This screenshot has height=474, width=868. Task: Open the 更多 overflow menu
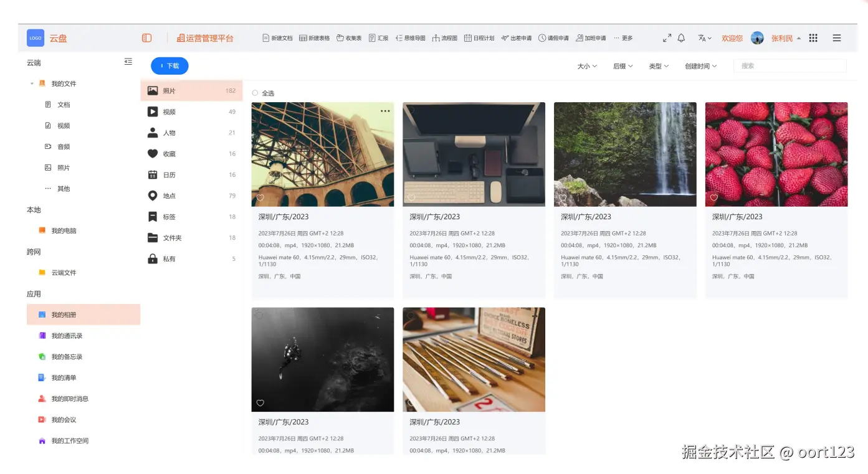pyautogui.click(x=623, y=38)
